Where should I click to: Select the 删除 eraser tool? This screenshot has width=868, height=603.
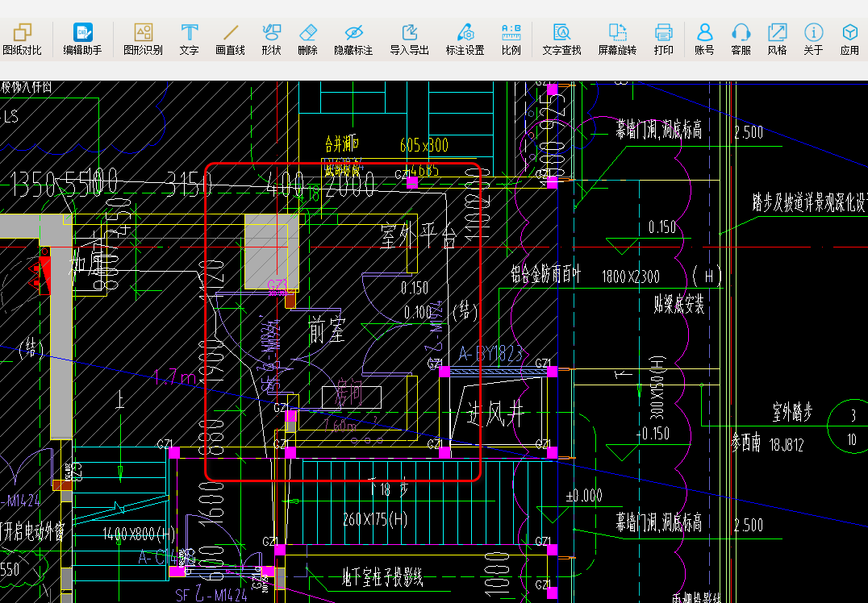[307, 38]
